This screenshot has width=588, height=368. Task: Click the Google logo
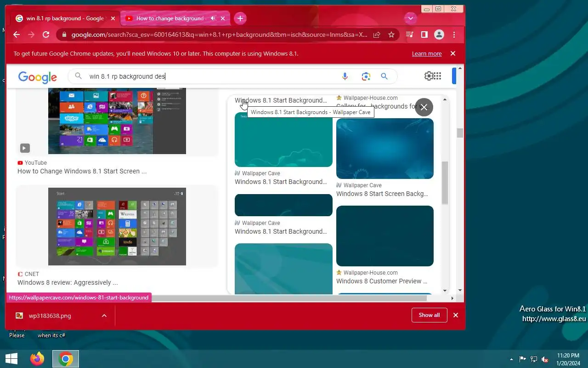[x=38, y=77]
